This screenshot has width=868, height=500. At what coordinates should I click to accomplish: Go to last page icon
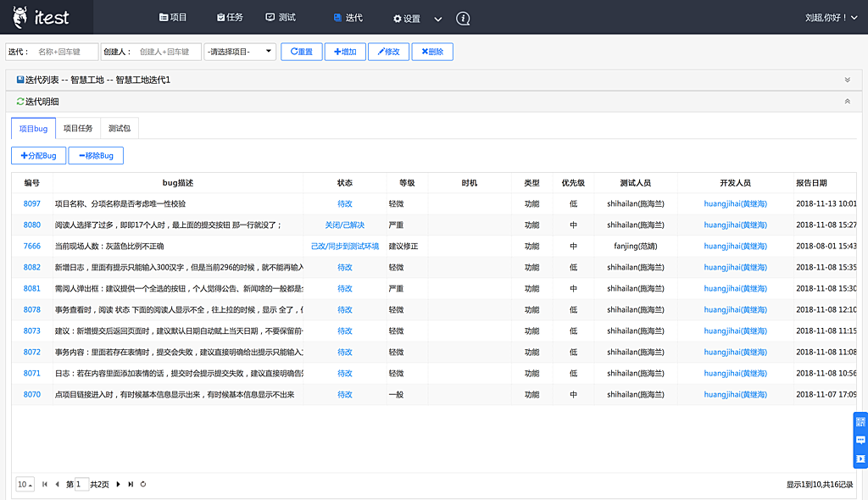131,484
